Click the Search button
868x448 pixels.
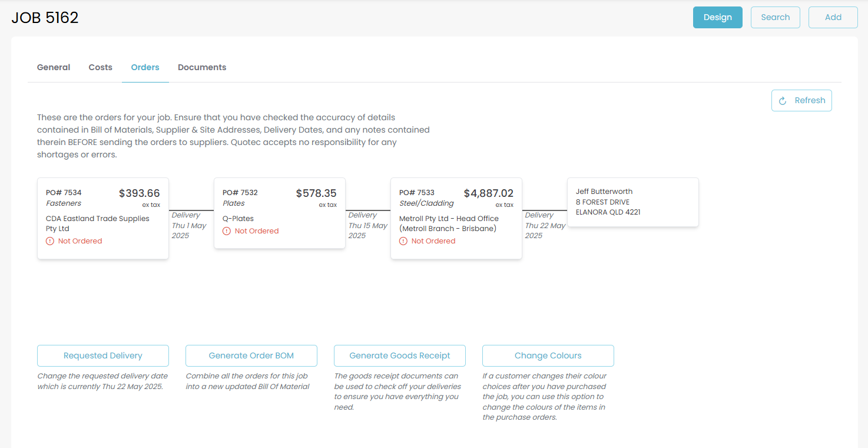[x=775, y=17]
